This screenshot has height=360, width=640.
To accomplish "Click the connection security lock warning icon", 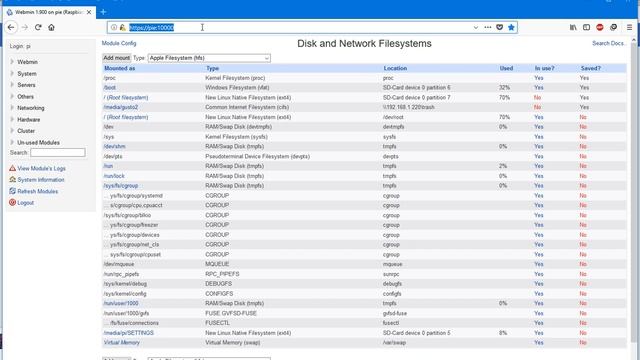I will pos(122,27).
